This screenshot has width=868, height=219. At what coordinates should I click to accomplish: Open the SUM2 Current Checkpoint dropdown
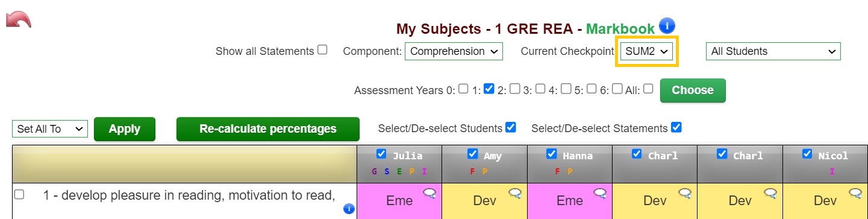point(648,51)
